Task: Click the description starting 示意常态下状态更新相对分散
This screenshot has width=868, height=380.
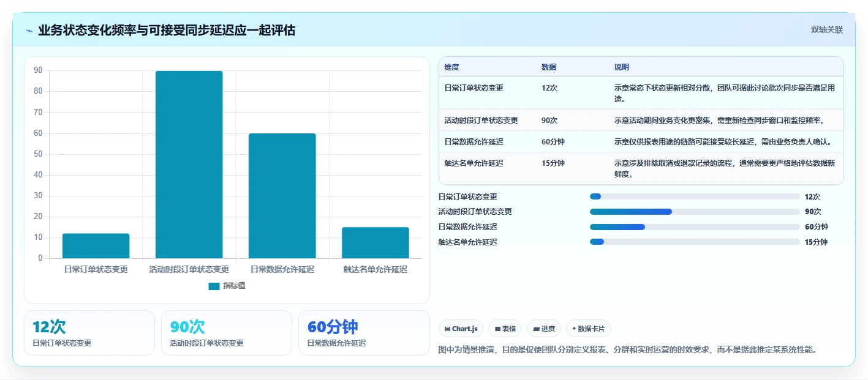Action: point(725,93)
